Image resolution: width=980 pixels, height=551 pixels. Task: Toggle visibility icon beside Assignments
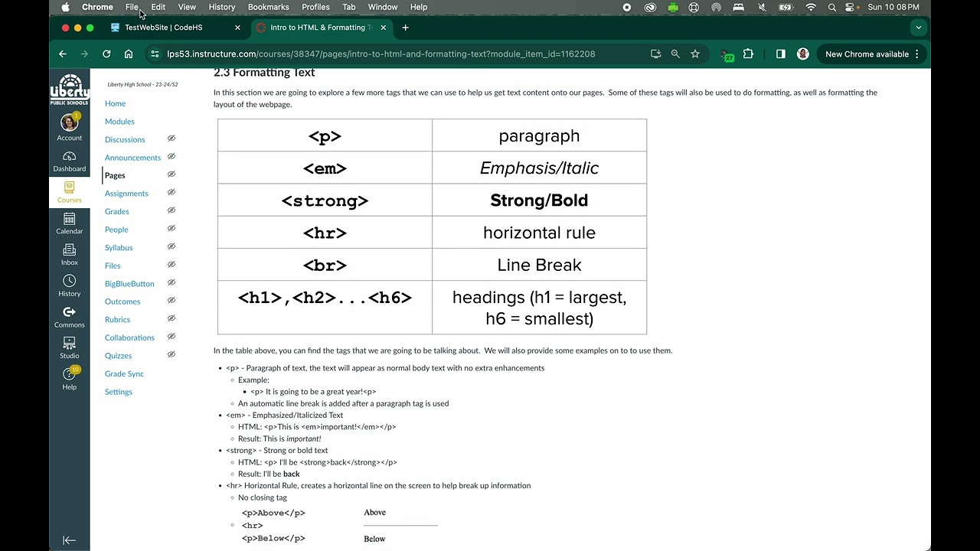pos(171,192)
